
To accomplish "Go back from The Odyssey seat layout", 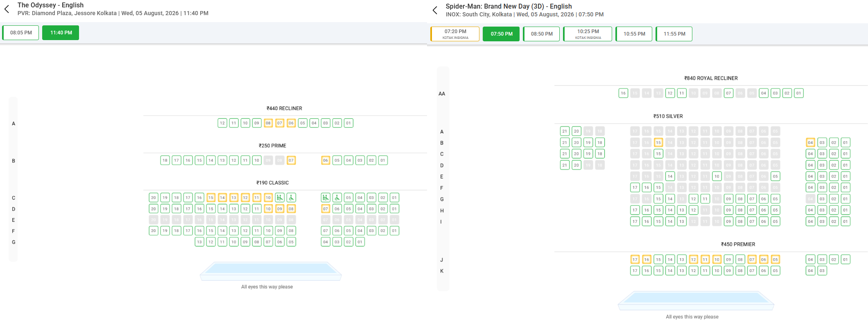I will click(7, 9).
